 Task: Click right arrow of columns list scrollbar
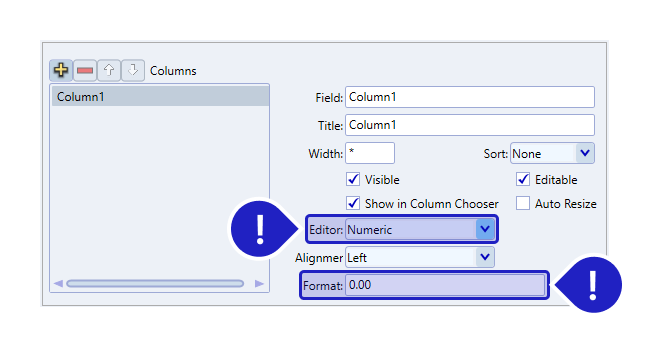coord(259,284)
